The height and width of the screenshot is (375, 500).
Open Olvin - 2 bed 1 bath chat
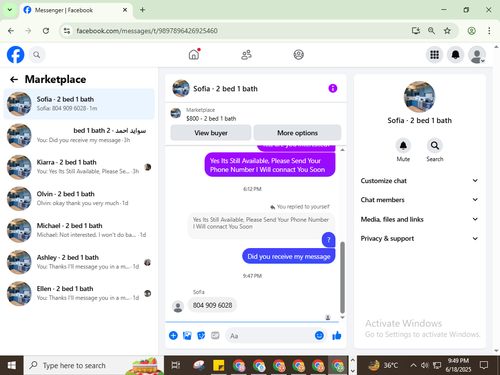tap(79, 198)
